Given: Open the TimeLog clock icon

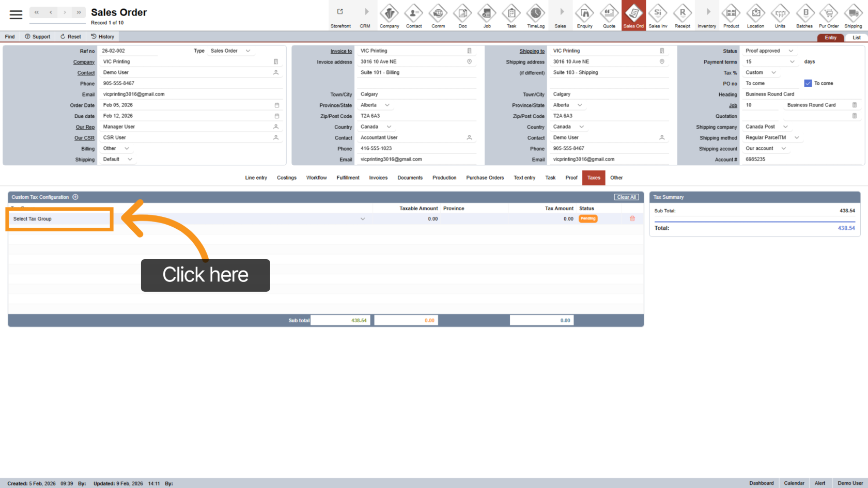Looking at the screenshot, I should tap(536, 15).
